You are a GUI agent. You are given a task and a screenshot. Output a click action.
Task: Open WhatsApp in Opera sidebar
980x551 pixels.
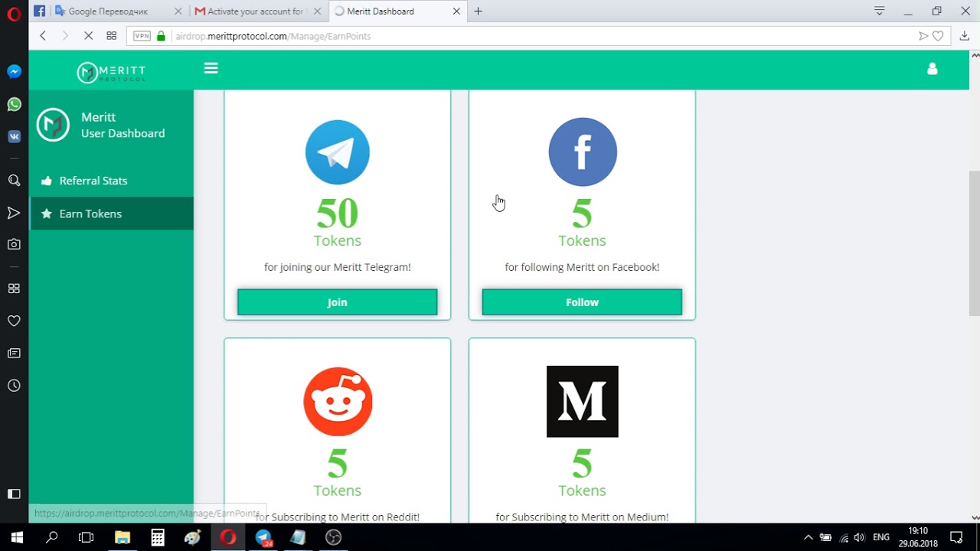[x=14, y=104]
